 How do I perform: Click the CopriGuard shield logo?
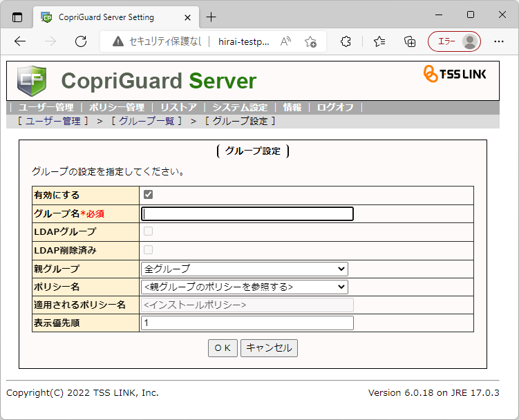click(32, 81)
